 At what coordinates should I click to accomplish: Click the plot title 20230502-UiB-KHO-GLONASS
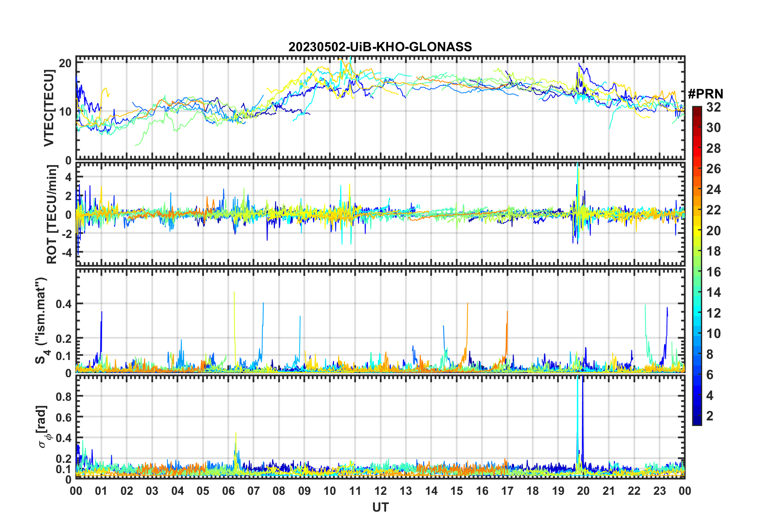click(x=380, y=47)
